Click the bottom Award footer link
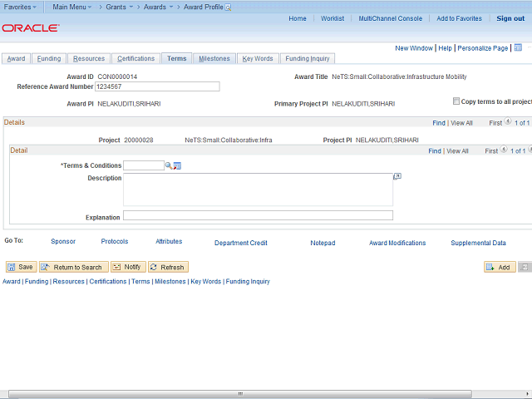Viewport: 532px width, 399px height. pos(12,281)
